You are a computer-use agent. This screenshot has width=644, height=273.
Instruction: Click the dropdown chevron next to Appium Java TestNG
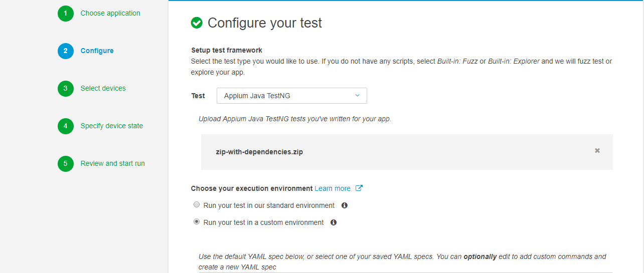[358, 96]
